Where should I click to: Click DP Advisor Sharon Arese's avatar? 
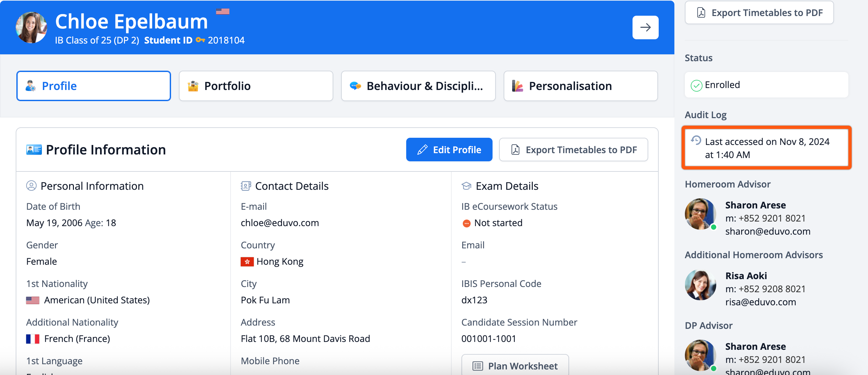pos(701,355)
